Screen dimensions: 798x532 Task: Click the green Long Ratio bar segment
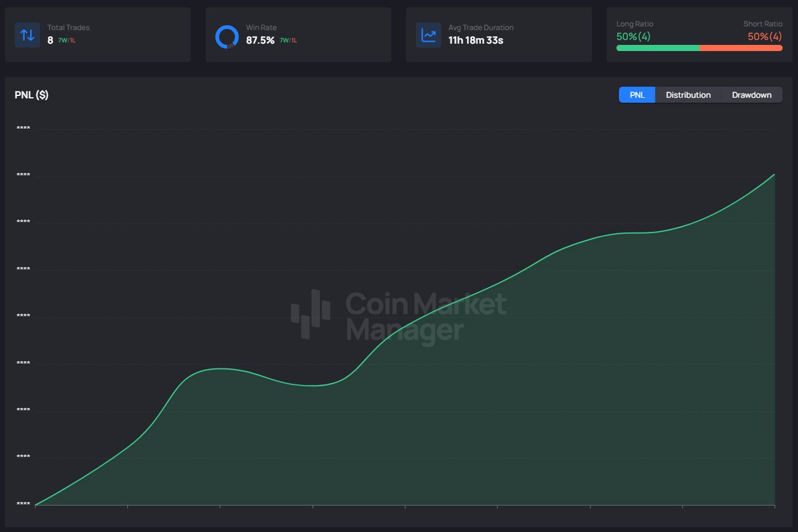click(658, 47)
